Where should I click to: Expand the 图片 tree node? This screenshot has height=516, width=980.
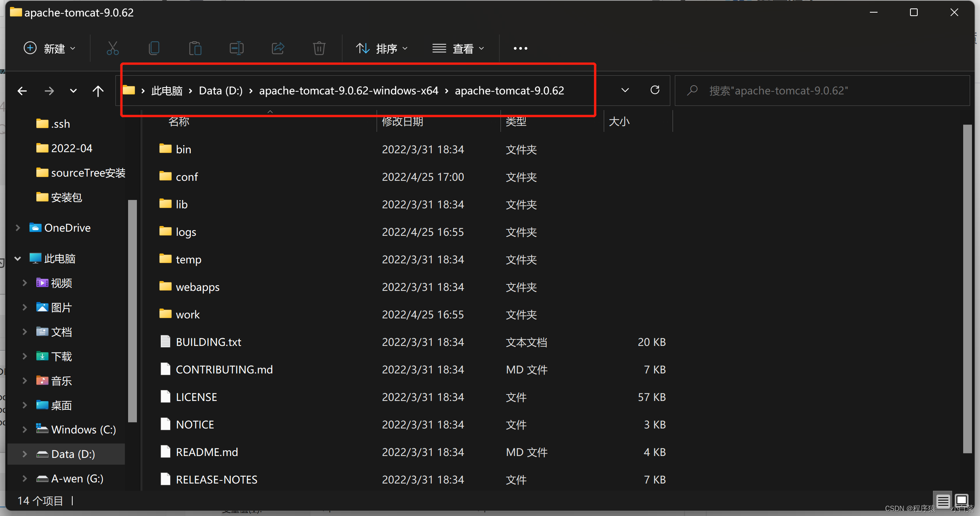[x=25, y=307]
